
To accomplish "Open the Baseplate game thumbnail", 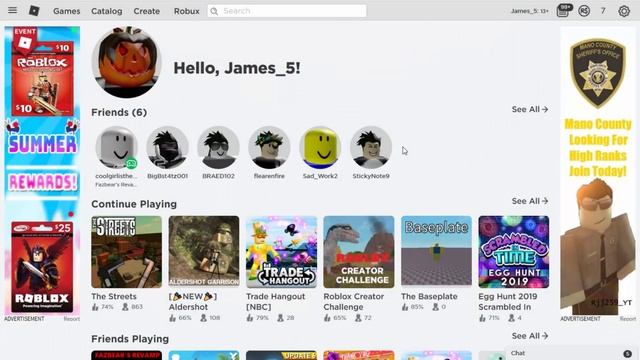I will tap(436, 252).
